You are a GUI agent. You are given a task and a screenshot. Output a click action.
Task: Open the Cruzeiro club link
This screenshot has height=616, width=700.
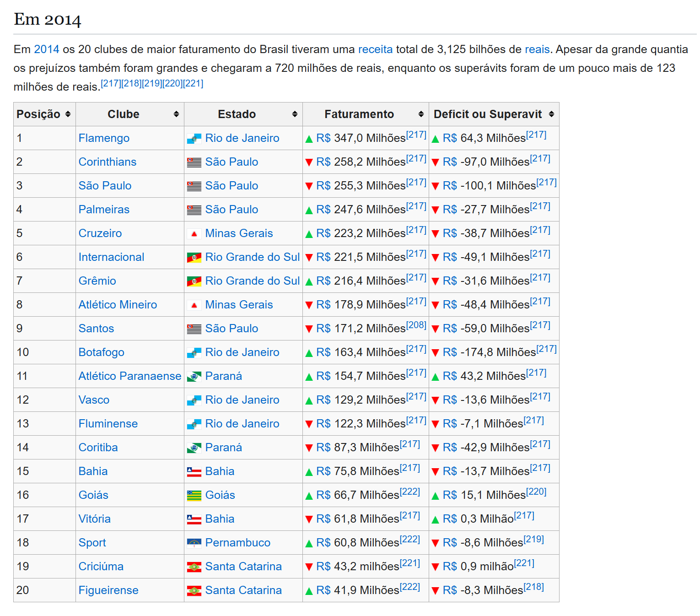click(100, 233)
